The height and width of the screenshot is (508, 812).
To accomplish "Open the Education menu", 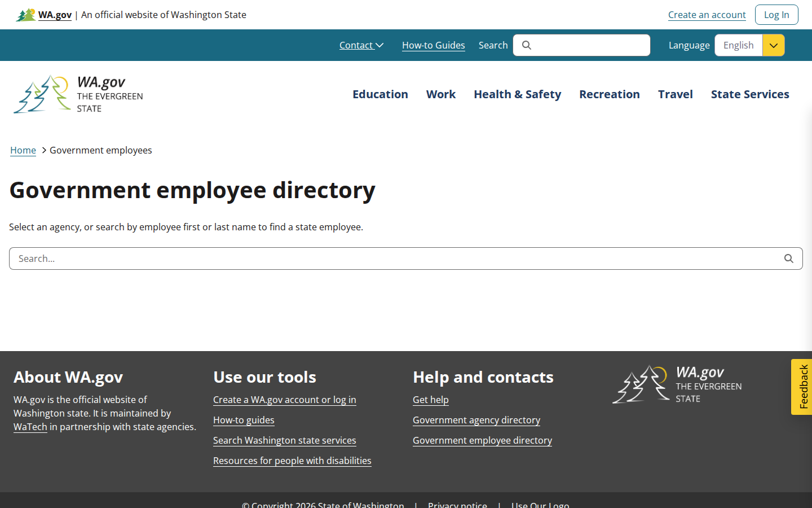I will tap(380, 94).
